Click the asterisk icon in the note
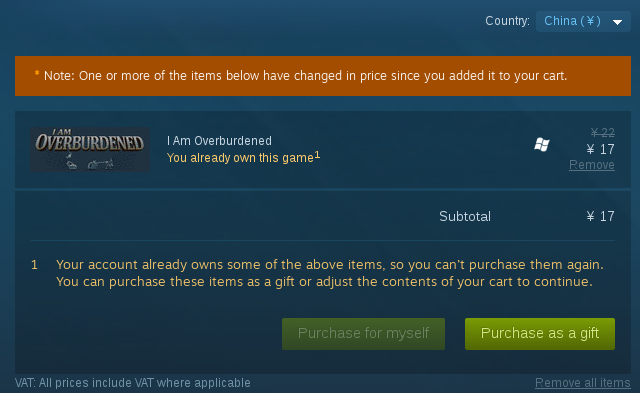This screenshot has height=393, width=640. pyautogui.click(x=37, y=73)
